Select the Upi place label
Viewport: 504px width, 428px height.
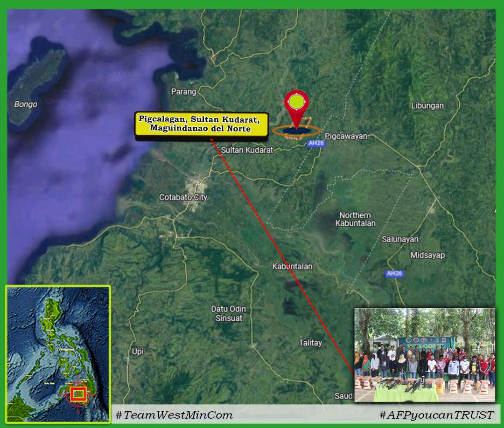pos(138,351)
